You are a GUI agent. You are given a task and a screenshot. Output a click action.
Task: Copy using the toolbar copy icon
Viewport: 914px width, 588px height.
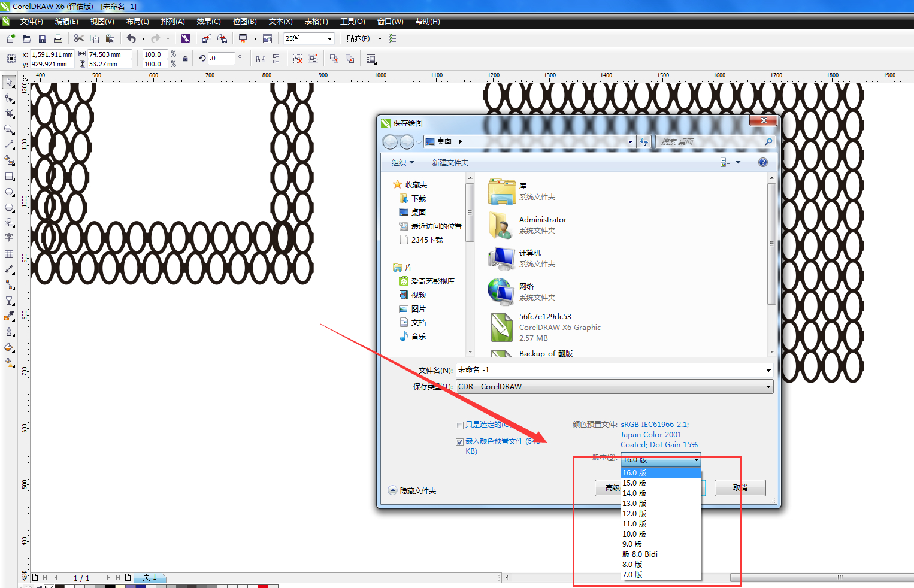94,38
